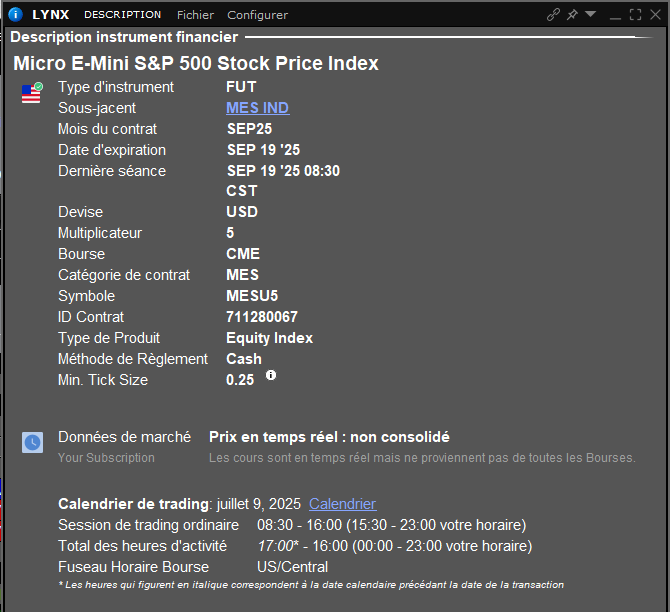Click the CST time zone text
670x612 pixels.
pyautogui.click(x=241, y=191)
